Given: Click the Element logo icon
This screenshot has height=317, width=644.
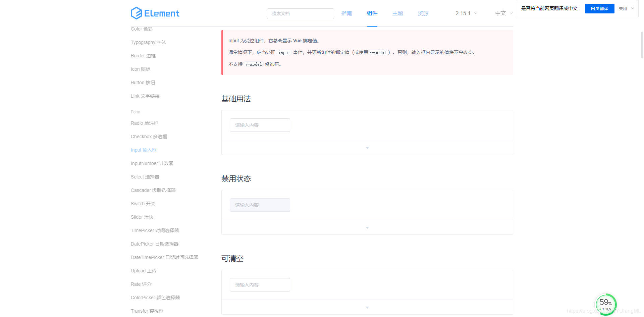Looking at the screenshot, I should (x=136, y=13).
